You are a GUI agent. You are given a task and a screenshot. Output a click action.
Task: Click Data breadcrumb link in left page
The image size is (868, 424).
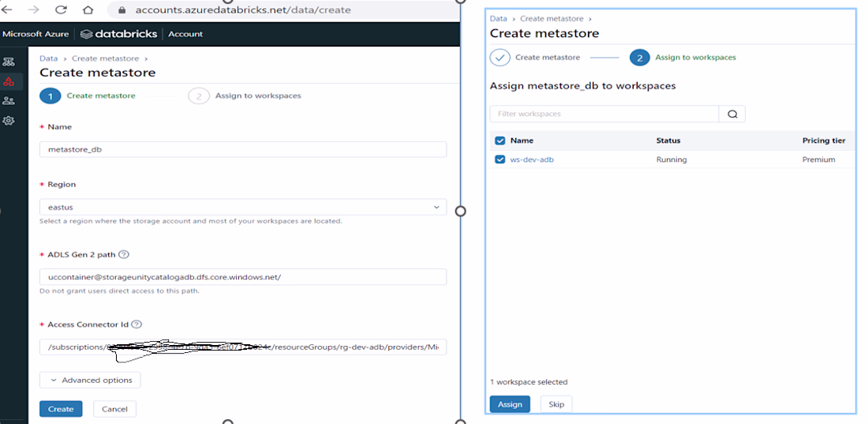(x=49, y=58)
